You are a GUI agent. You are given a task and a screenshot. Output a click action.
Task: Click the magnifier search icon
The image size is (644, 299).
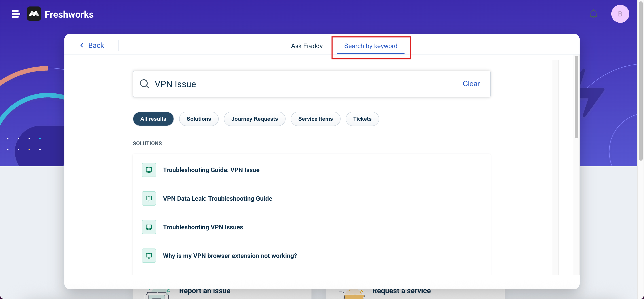pyautogui.click(x=144, y=84)
